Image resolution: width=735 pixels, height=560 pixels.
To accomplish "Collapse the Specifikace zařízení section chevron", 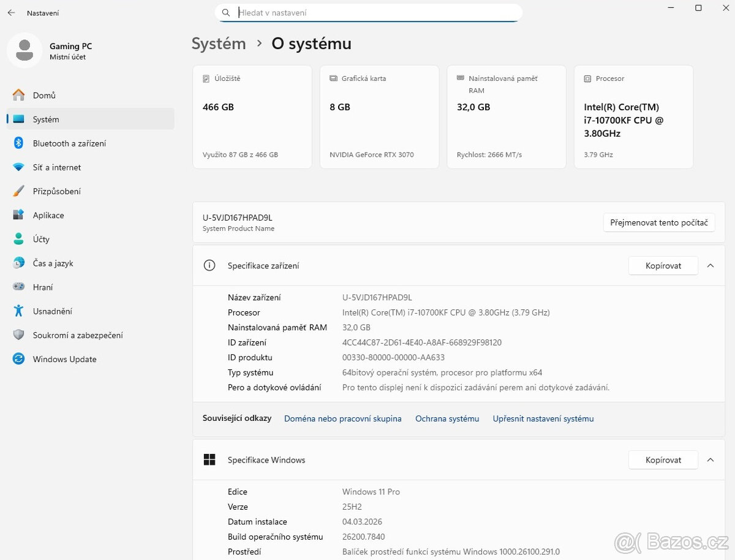I will click(x=710, y=265).
